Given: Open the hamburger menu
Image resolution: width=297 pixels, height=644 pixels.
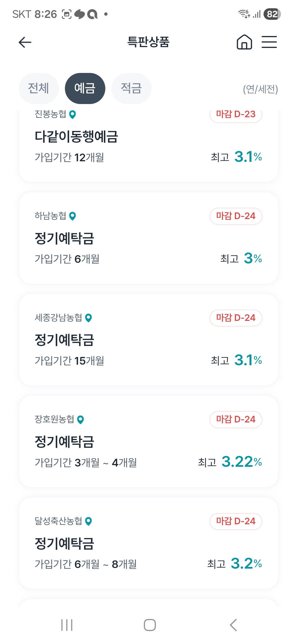Looking at the screenshot, I should [269, 42].
